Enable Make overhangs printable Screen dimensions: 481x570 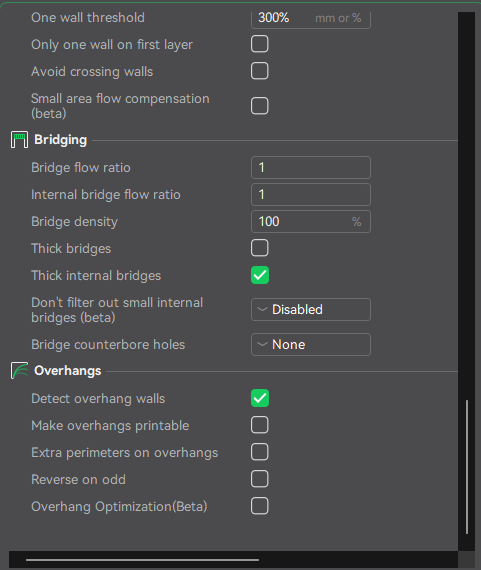(x=260, y=425)
